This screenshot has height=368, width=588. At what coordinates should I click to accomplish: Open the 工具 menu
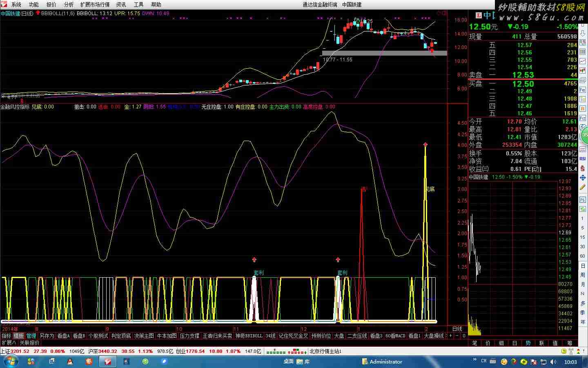(139, 4)
